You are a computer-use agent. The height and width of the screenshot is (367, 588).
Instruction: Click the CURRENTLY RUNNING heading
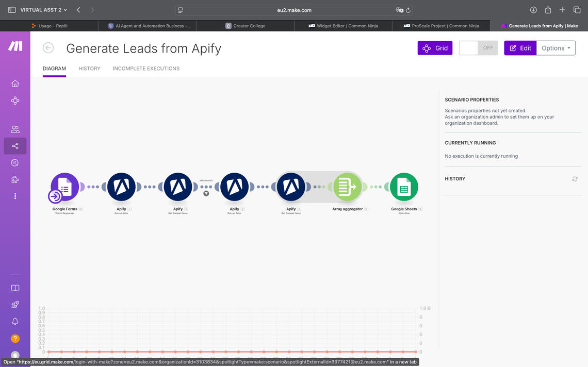470,143
